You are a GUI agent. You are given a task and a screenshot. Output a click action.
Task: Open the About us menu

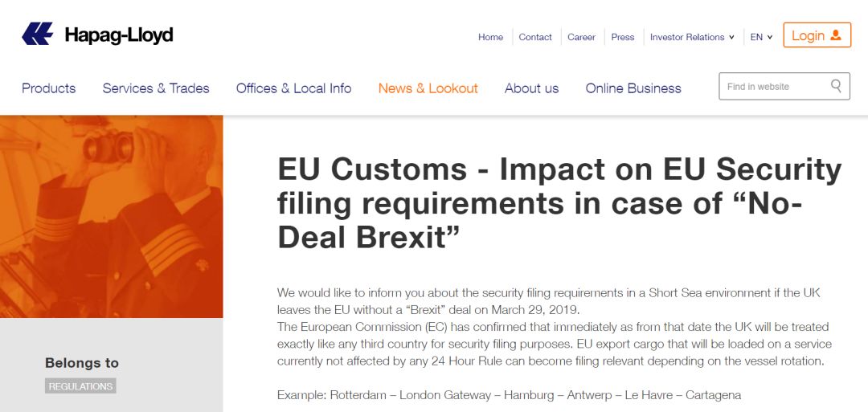(531, 88)
